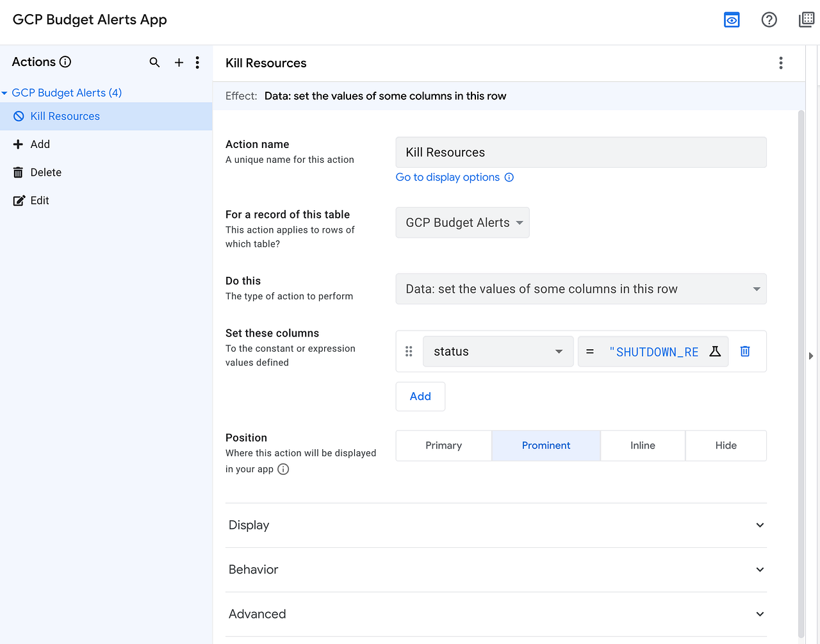Click info icon beside display options link
Viewport: 820px width, 644px height.
(x=509, y=178)
